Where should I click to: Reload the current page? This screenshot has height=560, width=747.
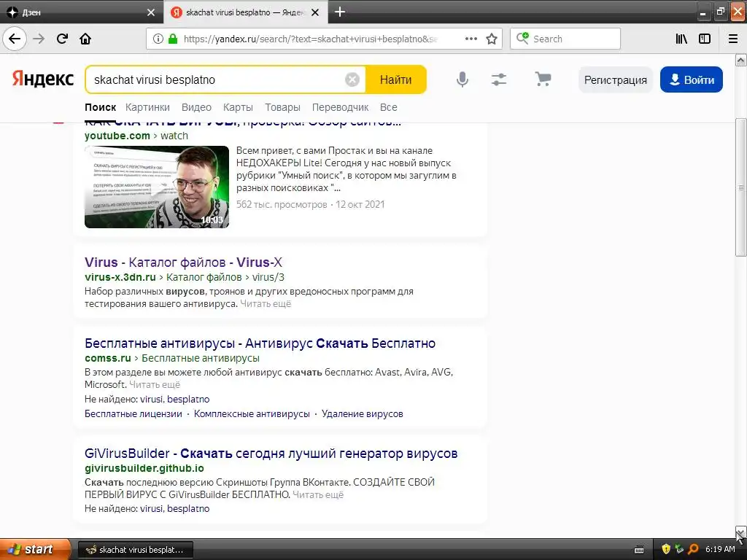click(x=62, y=39)
